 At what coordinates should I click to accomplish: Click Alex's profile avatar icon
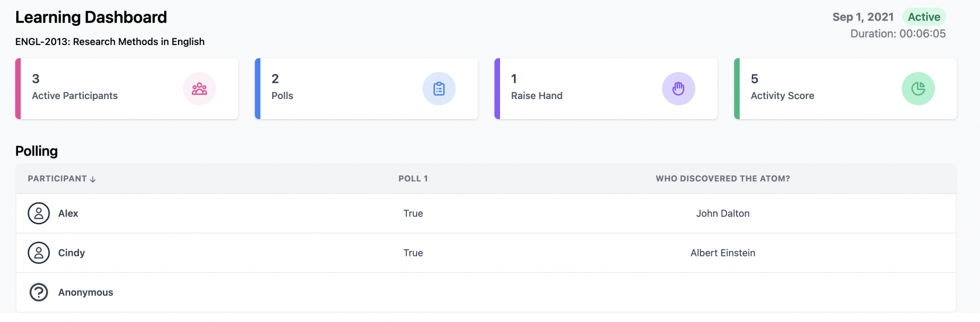[39, 213]
